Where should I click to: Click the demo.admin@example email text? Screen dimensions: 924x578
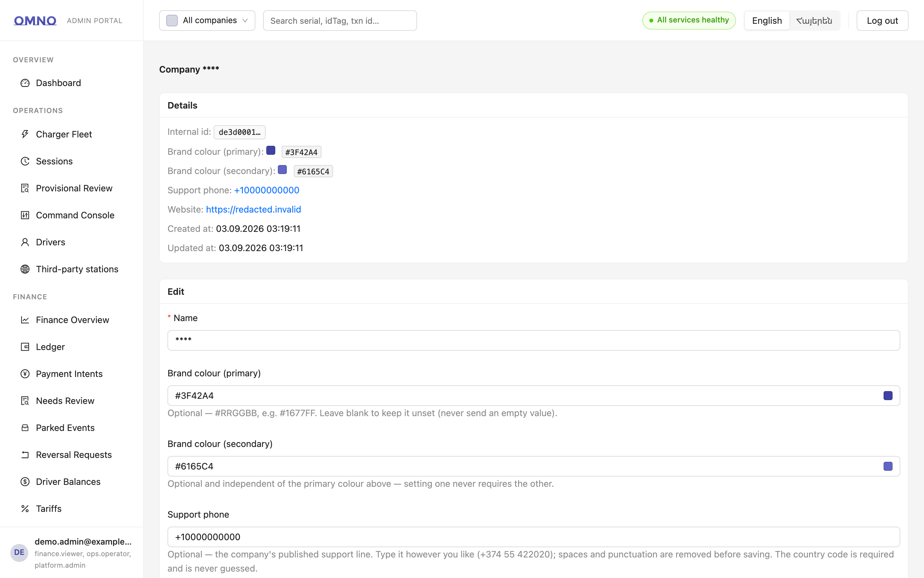tap(83, 542)
